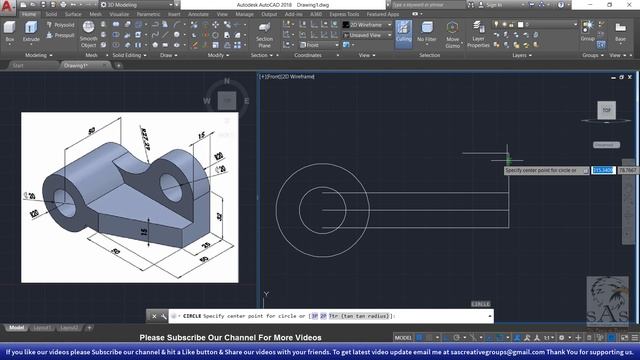640x360 pixels.
Task: Toggle polar tracking in status bar
Action: (456, 338)
